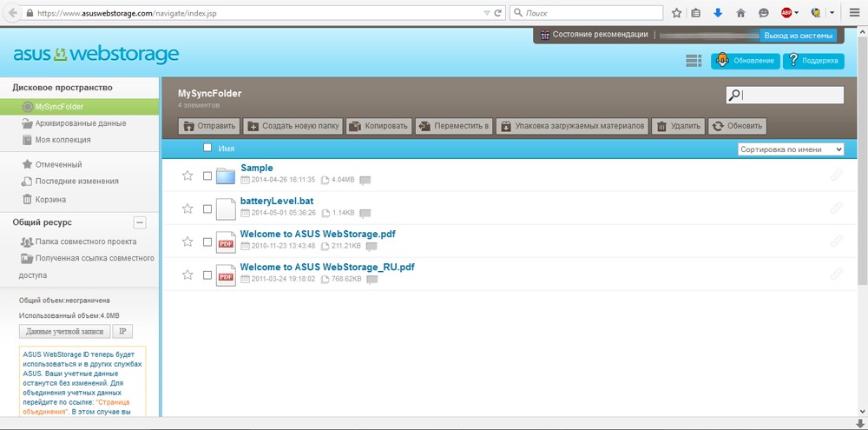868x430 pixels.
Task: Click Создать новую папку button
Action: pos(293,126)
